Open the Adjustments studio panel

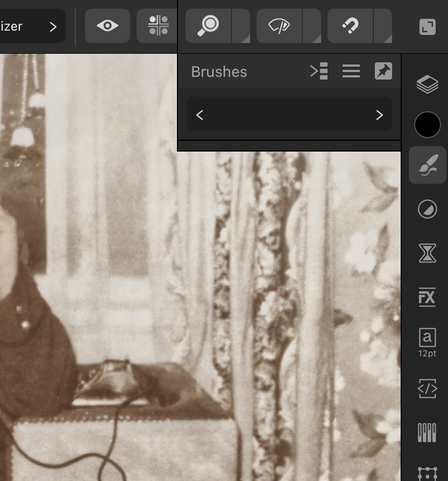(428, 209)
